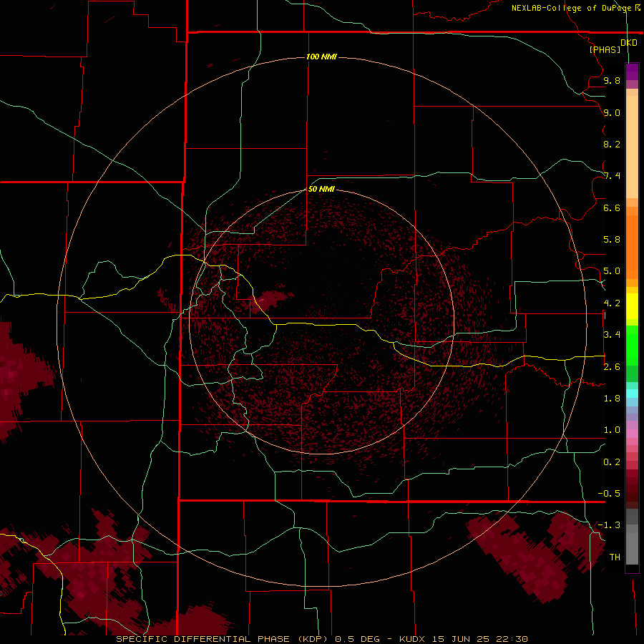Click the 1.8 legend value
Screen dimensions: 644x644
[612, 399]
